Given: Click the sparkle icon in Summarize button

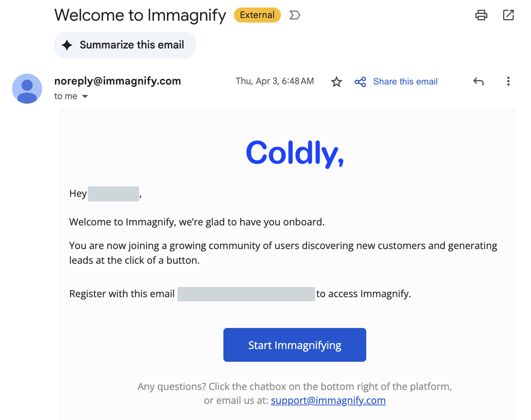Looking at the screenshot, I should 67,45.
